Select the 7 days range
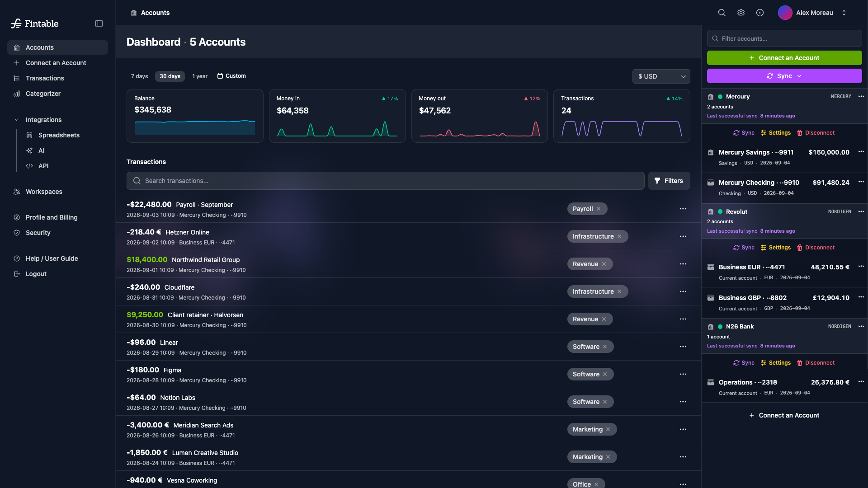The image size is (868, 488). pos(139,76)
